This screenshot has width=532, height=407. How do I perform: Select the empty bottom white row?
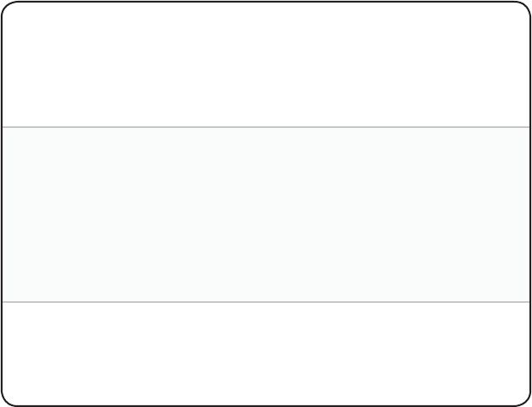click(266, 353)
